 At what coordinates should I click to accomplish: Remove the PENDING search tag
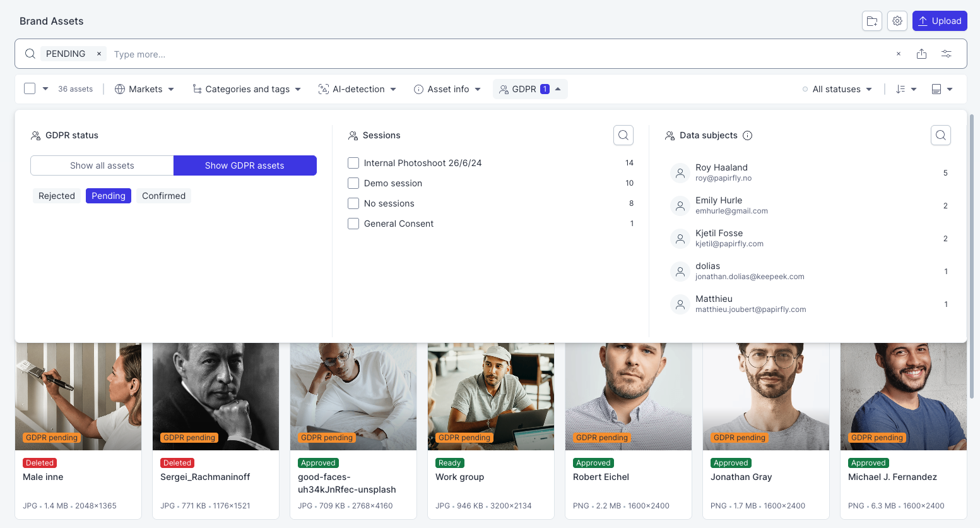99,54
